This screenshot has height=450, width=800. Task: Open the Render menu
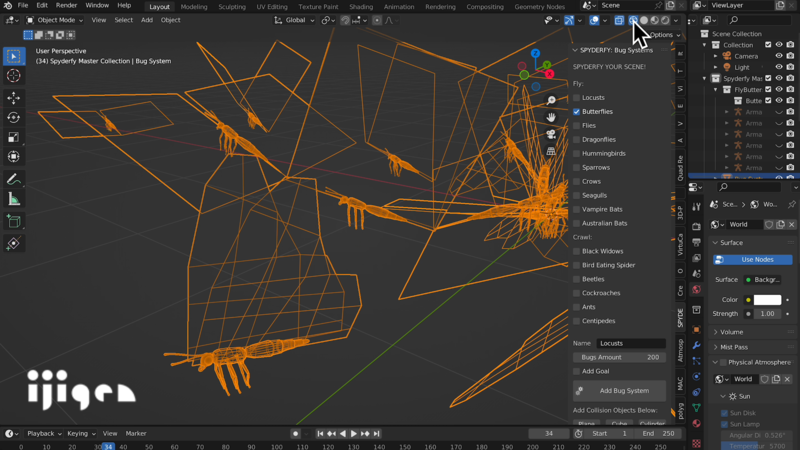(x=66, y=6)
